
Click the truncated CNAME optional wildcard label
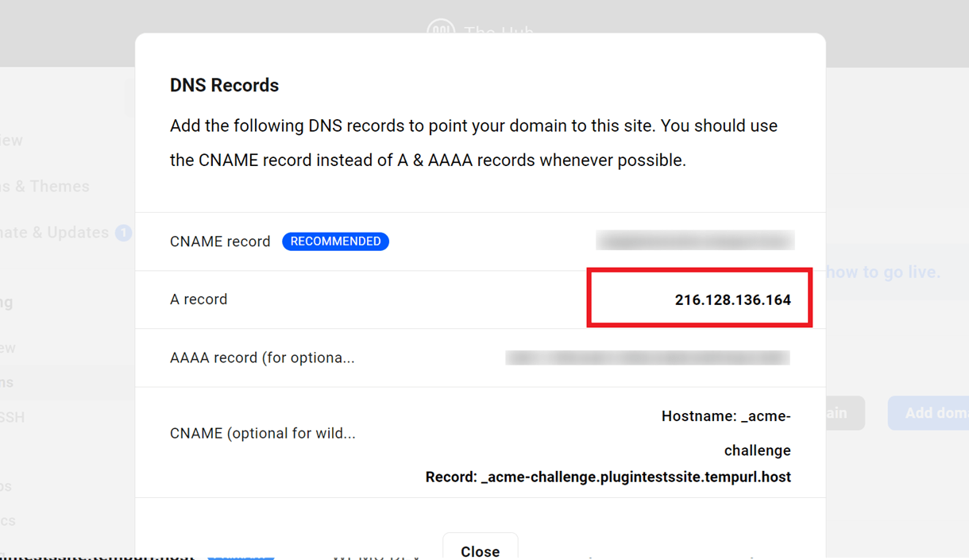[263, 433]
